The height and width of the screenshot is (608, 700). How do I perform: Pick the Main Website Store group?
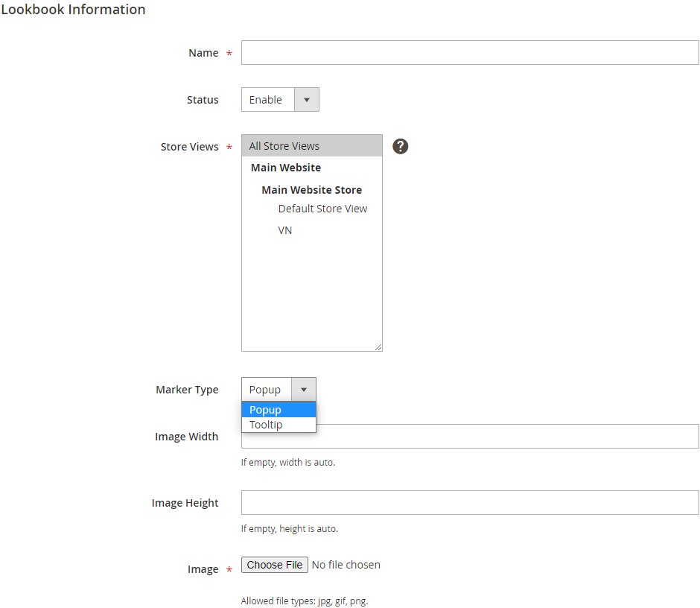point(311,190)
